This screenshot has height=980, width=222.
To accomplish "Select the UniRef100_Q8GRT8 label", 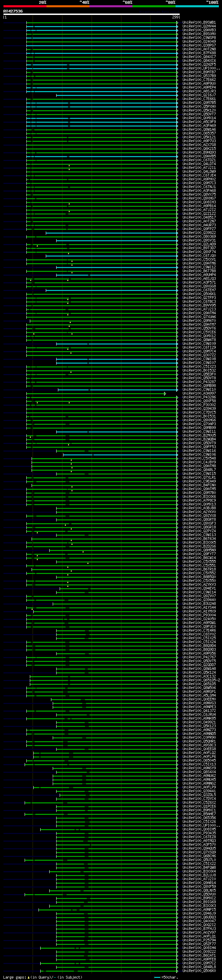I will click(199, 520).
